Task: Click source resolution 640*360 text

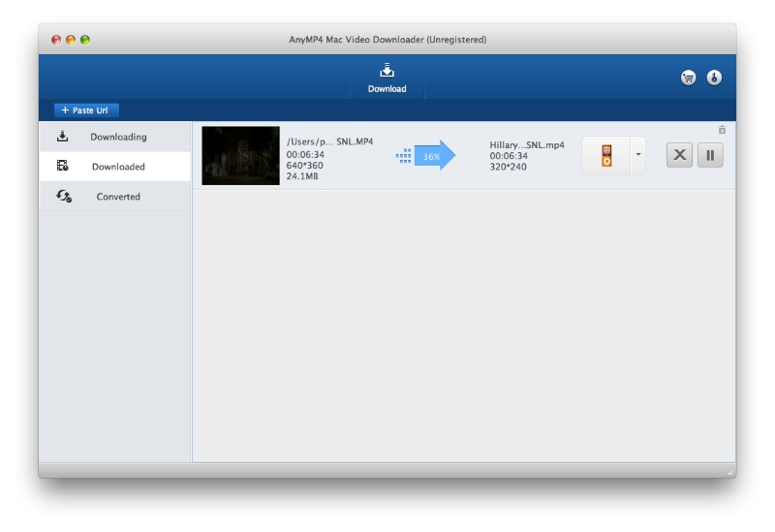Action: 304,166
